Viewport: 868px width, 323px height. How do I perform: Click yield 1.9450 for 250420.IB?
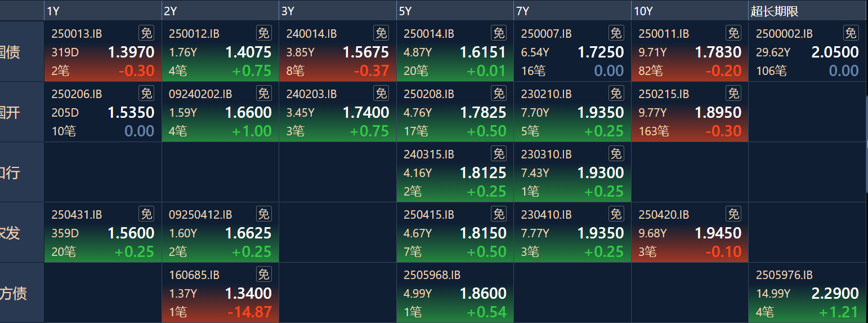point(718,233)
